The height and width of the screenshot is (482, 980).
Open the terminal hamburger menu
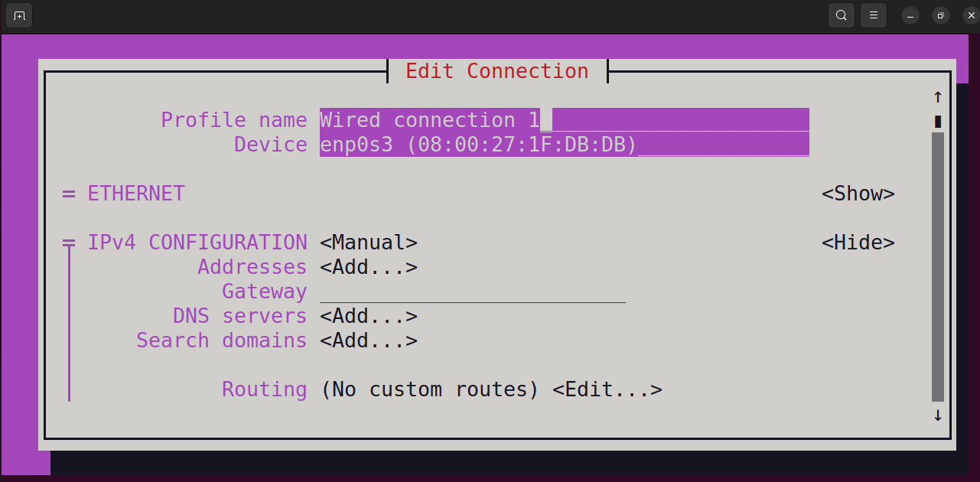click(x=874, y=15)
